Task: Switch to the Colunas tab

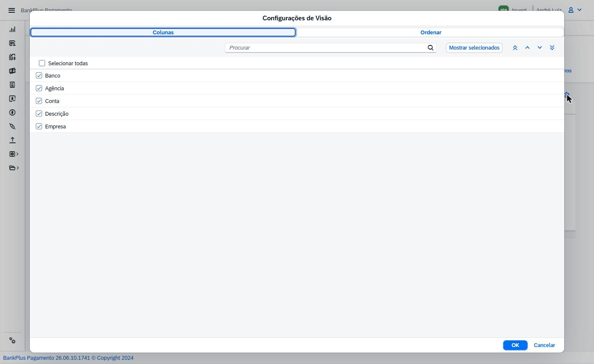Action: coord(163,32)
